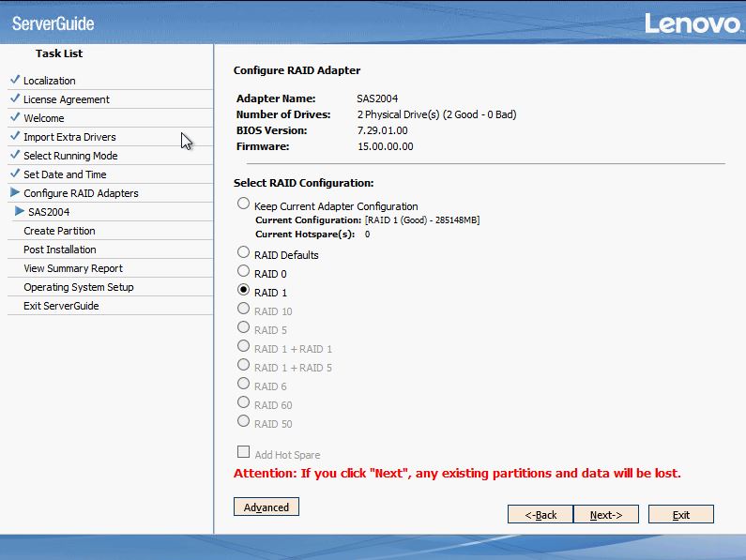The height and width of the screenshot is (560, 746).
Task: Select the RAID Defaults radio option
Action: pos(243,252)
